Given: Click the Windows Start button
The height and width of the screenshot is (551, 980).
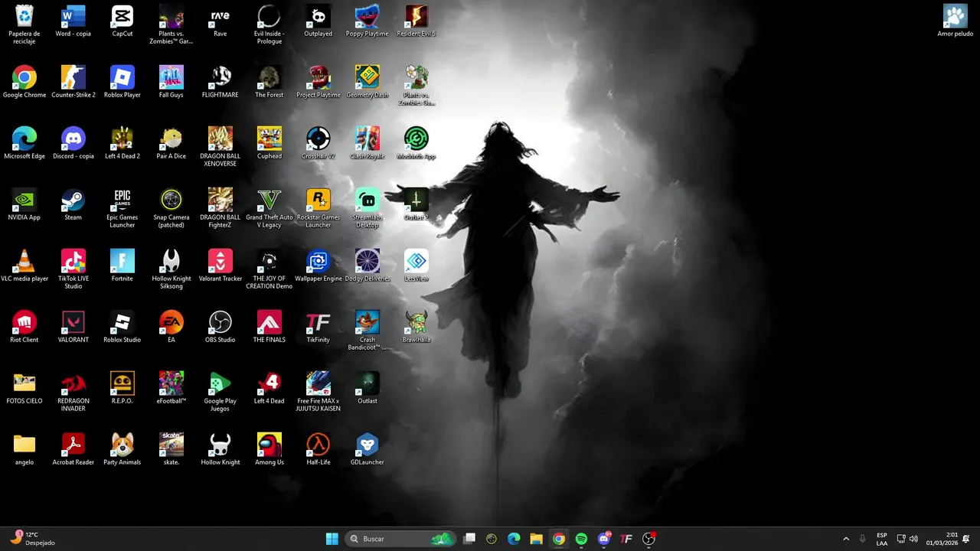Looking at the screenshot, I should coord(332,539).
